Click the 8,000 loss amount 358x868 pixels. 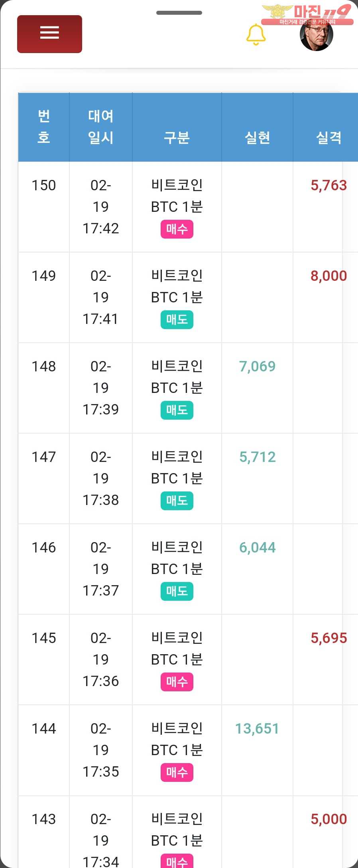tap(328, 276)
